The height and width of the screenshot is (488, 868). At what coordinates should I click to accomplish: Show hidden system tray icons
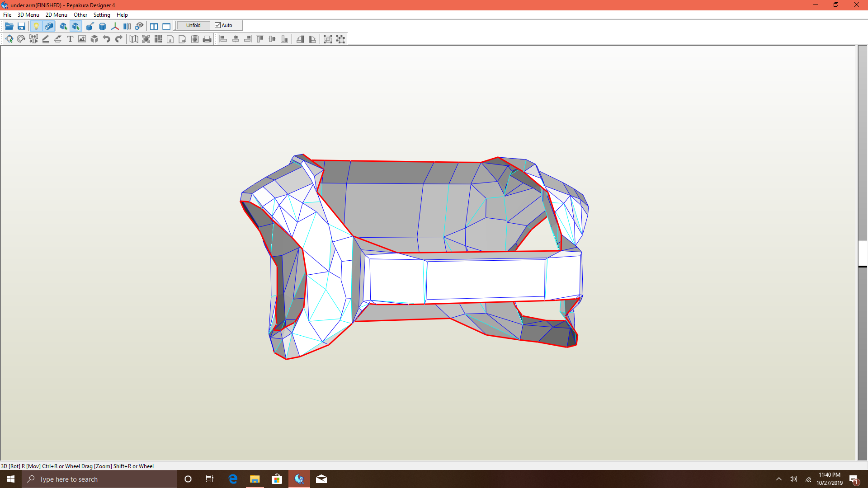[778, 479]
